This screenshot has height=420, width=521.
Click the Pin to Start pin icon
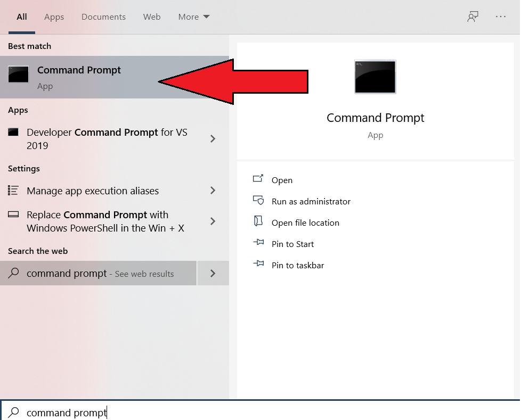pos(258,242)
